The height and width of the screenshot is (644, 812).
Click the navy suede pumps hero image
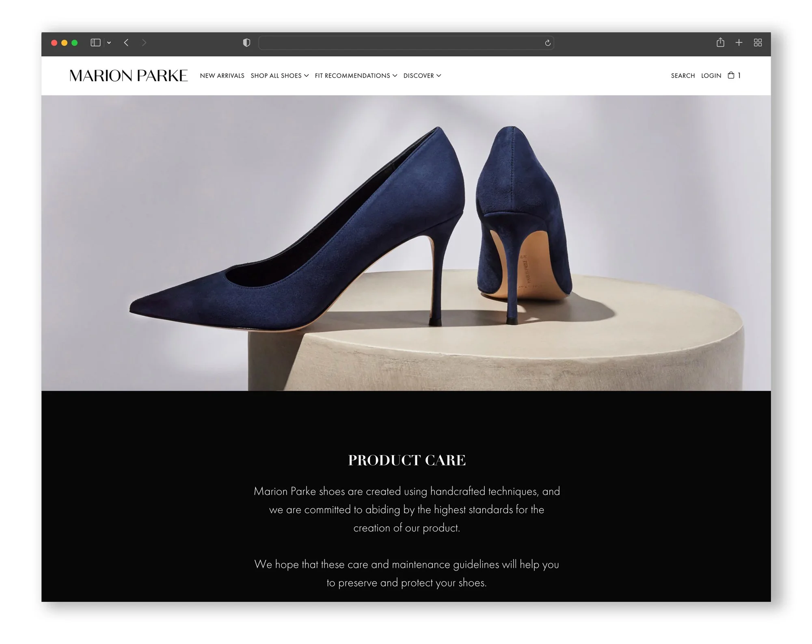point(406,243)
